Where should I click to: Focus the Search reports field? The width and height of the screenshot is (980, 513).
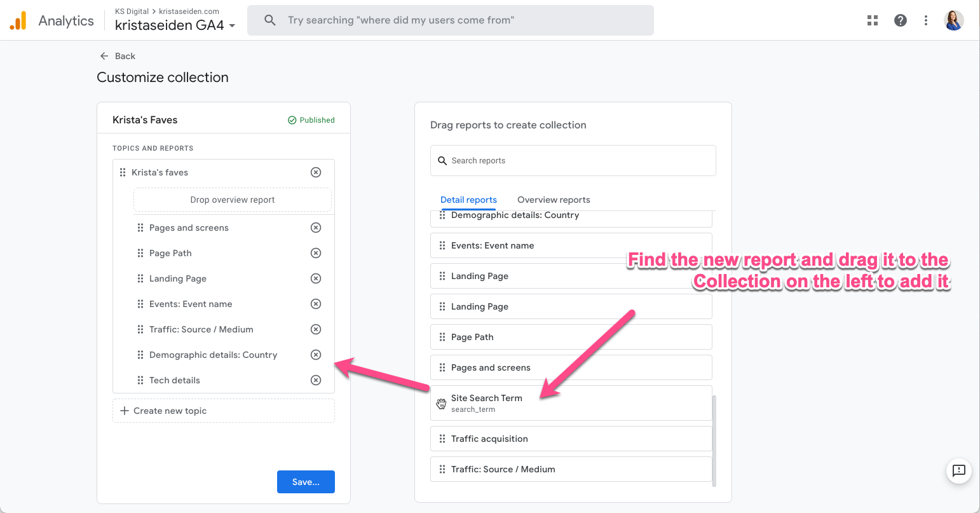(x=573, y=161)
